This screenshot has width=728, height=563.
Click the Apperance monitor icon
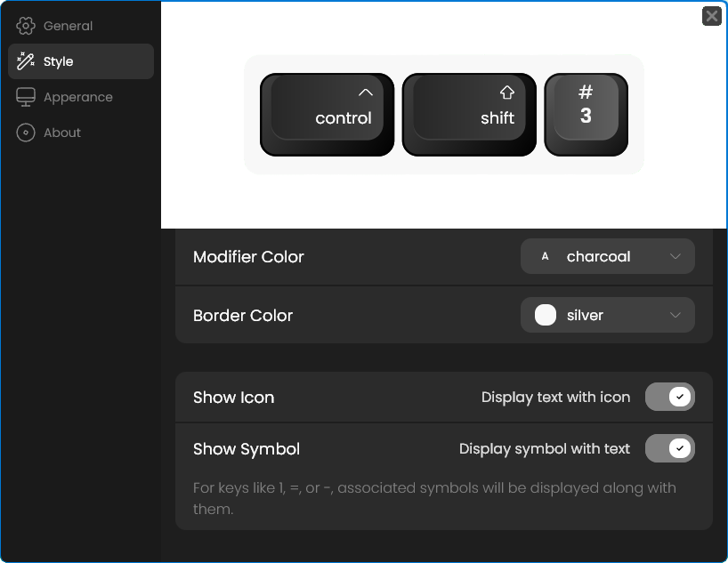(26, 97)
